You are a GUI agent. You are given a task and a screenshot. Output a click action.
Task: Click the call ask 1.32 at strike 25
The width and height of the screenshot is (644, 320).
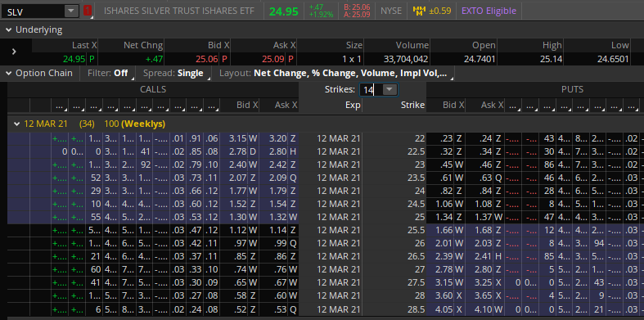tap(279, 218)
